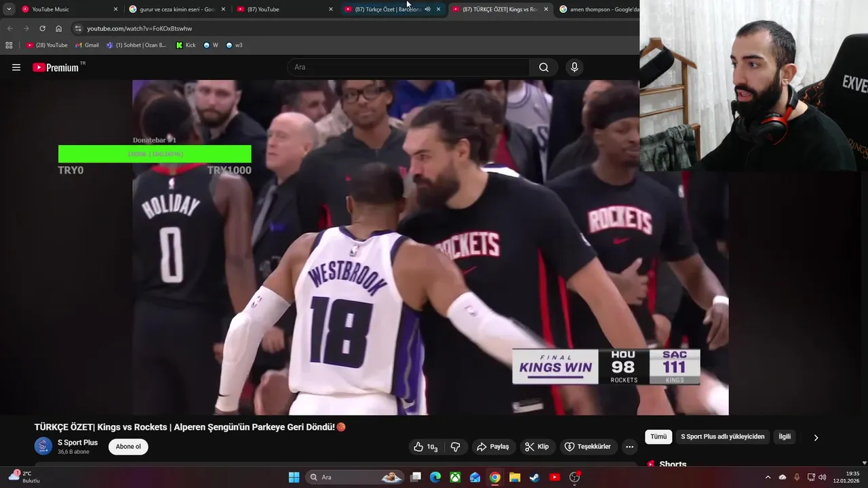Close the YouTube Music tab
Image resolution: width=868 pixels, height=488 pixels.
[x=115, y=9]
